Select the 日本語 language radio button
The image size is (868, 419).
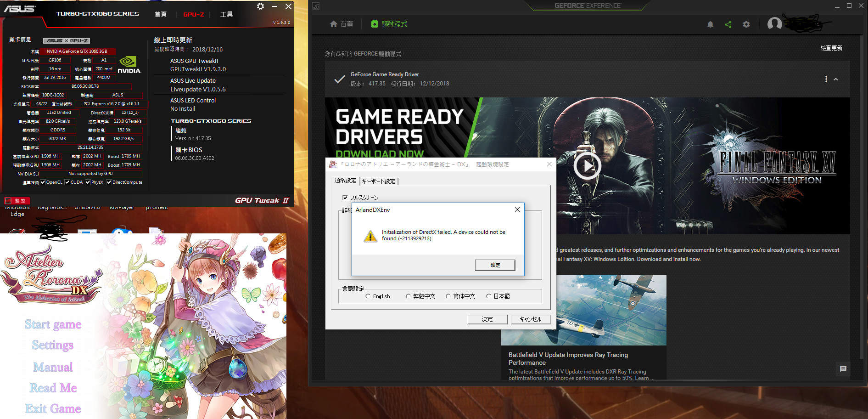coord(488,296)
